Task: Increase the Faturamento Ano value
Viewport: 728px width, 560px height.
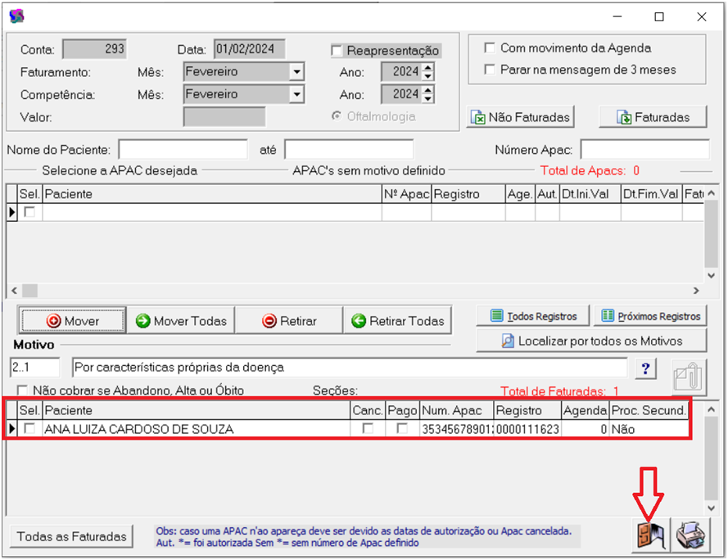Action: tap(427, 68)
